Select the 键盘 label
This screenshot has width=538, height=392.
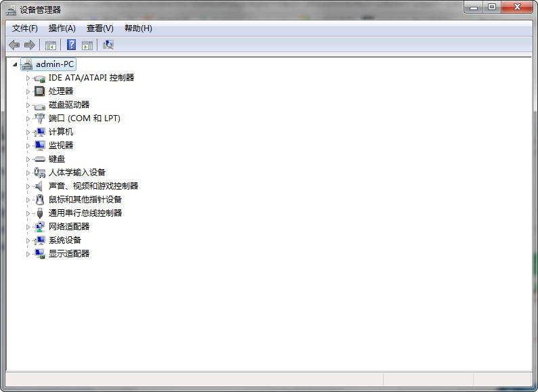[x=57, y=159]
